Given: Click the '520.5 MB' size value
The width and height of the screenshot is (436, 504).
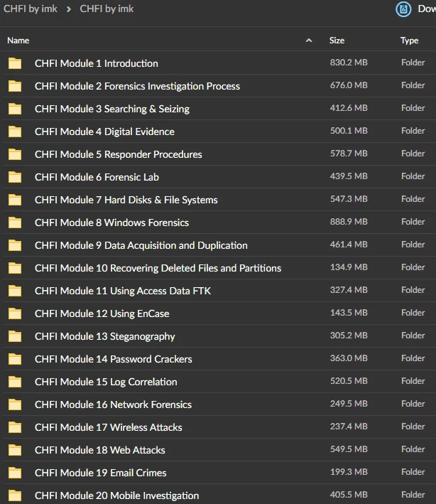Looking at the screenshot, I should click(349, 381).
